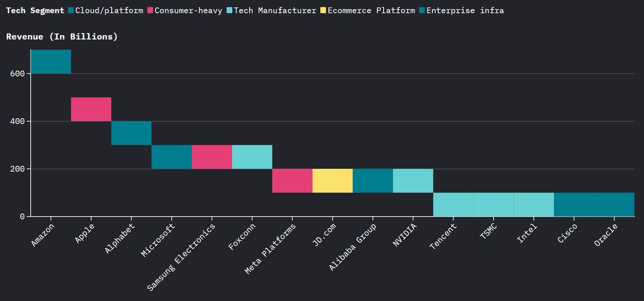Click the Intel revenue bar
This screenshot has height=301, width=644.
point(534,204)
